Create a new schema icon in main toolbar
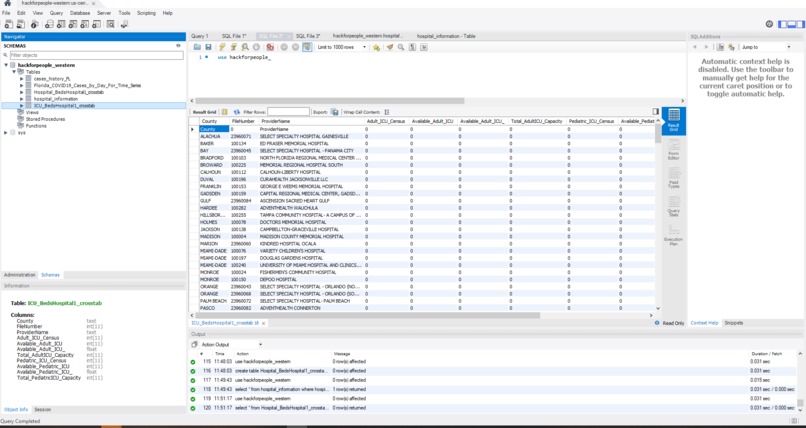Image resolution: width=806 pixels, height=428 pixels. coord(48,24)
